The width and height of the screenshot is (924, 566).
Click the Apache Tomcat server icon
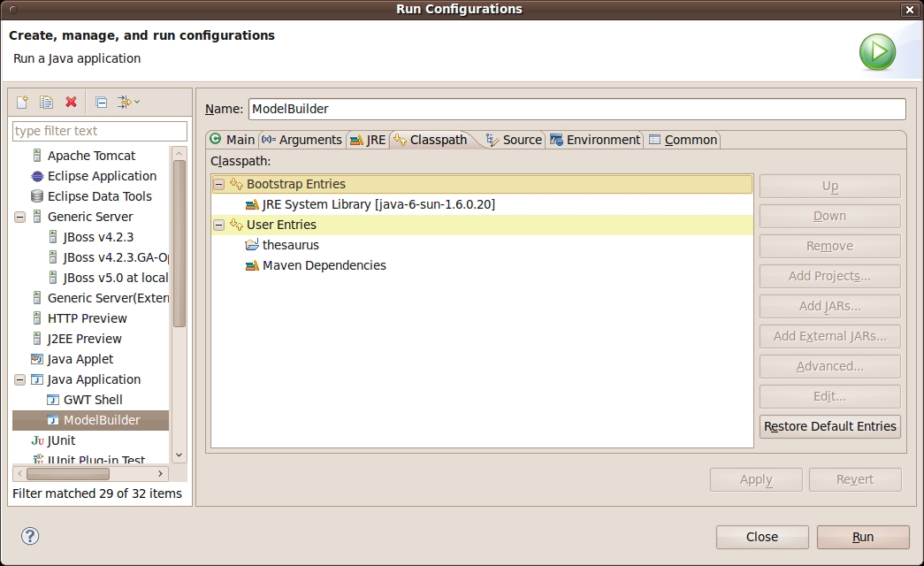tap(37, 156)
